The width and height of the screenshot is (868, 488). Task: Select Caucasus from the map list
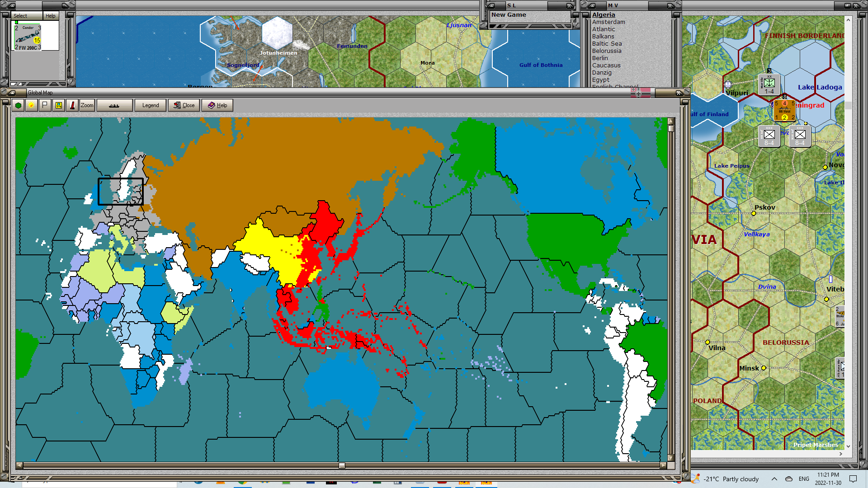(x=606, y=66)
